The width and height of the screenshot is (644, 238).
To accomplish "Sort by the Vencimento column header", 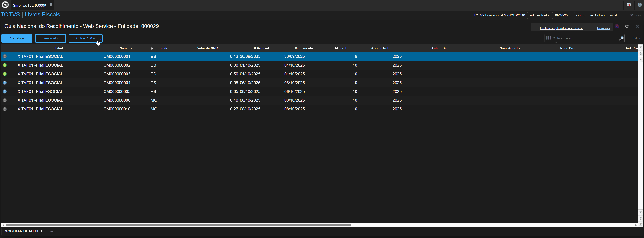I will tap(303, 48).
